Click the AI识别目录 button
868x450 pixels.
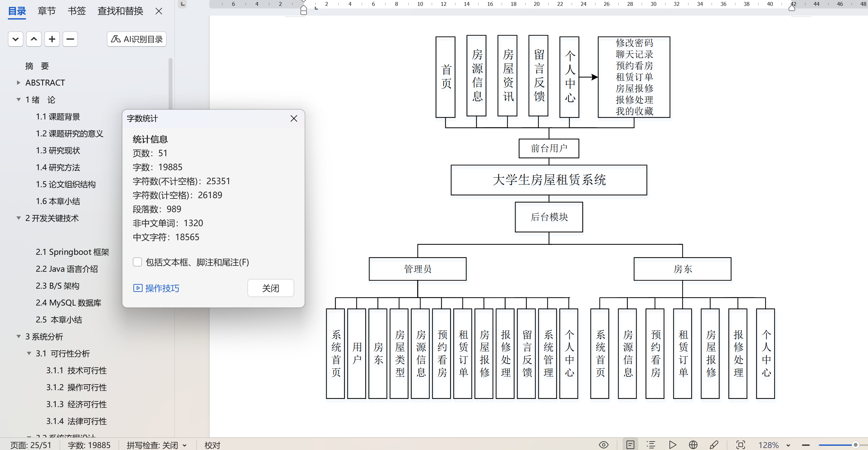(137, 39)
